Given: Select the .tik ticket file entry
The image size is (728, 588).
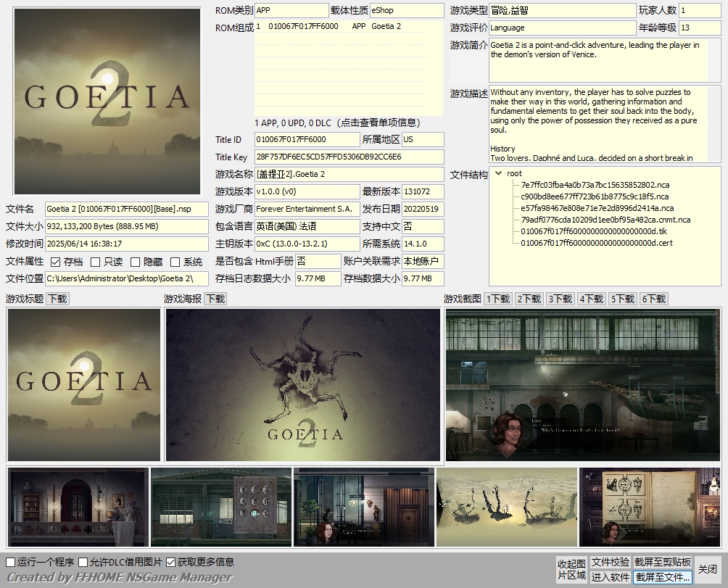Looking at the screenshot, I should [593, 231].
